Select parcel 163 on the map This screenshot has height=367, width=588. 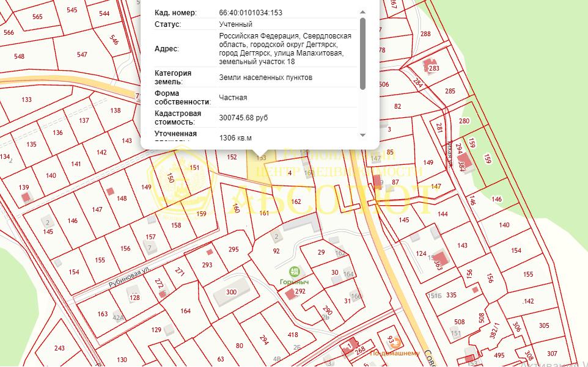pos(103,314)
